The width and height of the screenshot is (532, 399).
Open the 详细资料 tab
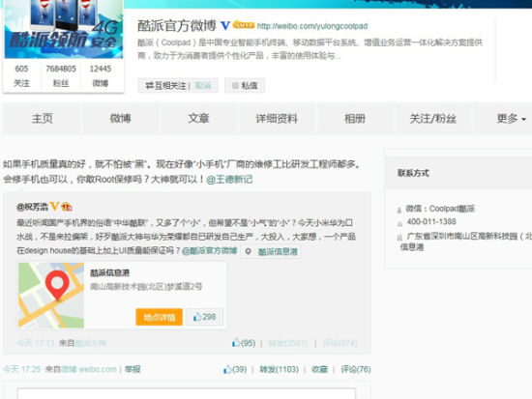click(x=277, y=118)
